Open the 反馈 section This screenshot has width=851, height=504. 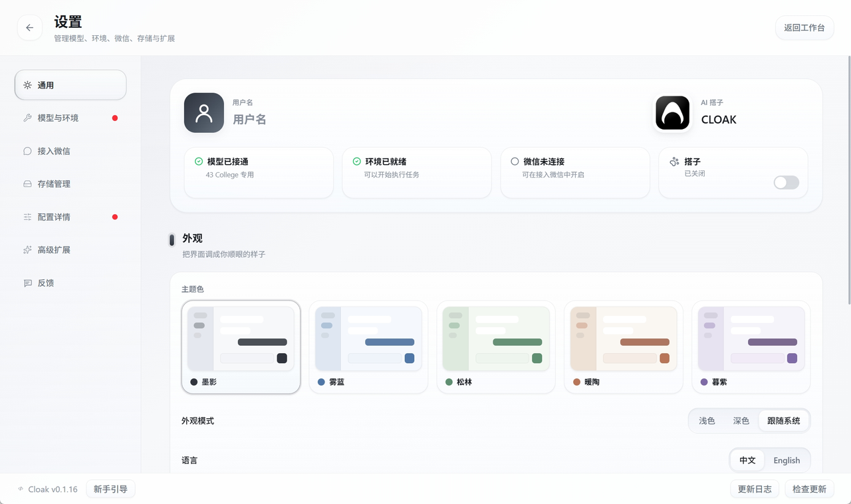coord(70,283)
